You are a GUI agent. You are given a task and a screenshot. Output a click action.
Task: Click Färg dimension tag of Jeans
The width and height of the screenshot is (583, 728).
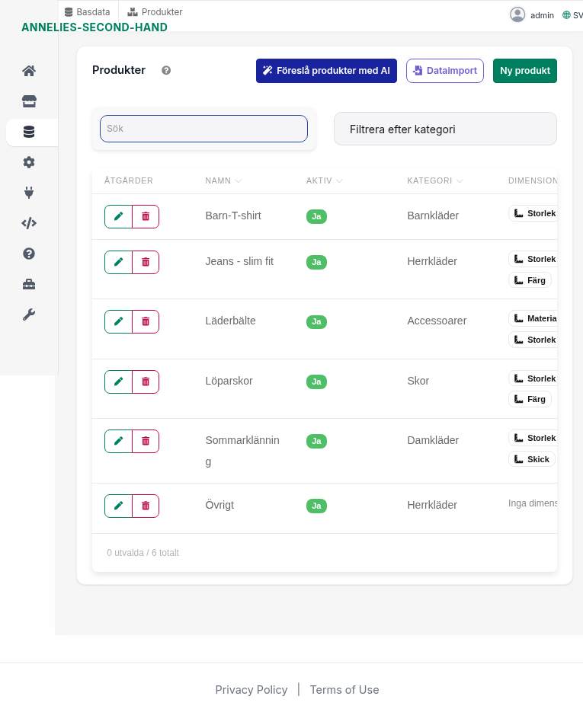coord(530,280)
